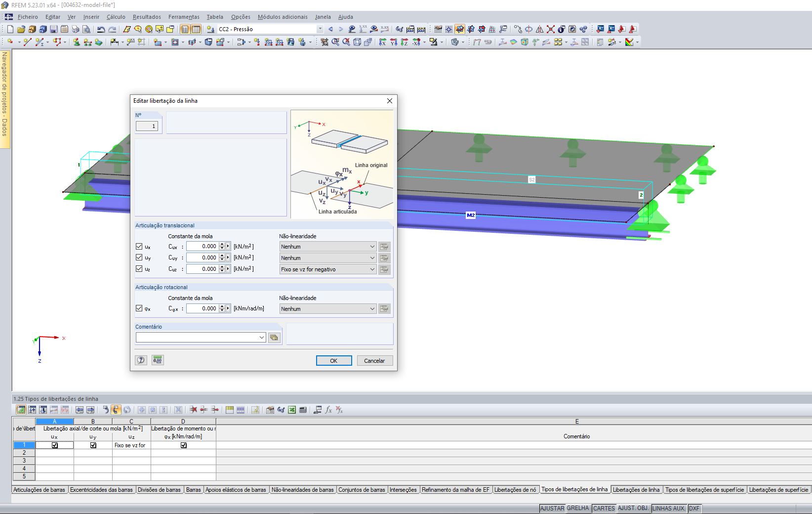Open the Resultados menu
This screenshot has width=812, height=514.
(x=147, y=17)
